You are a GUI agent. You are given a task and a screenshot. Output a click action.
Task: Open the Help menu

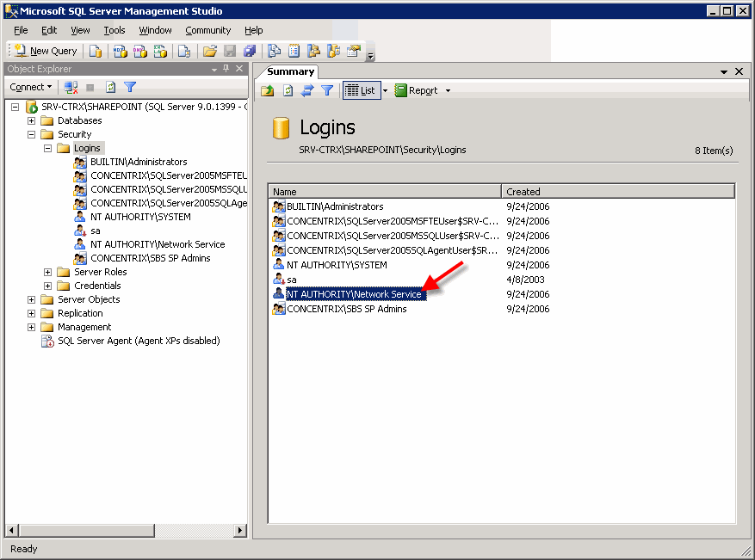253,30
